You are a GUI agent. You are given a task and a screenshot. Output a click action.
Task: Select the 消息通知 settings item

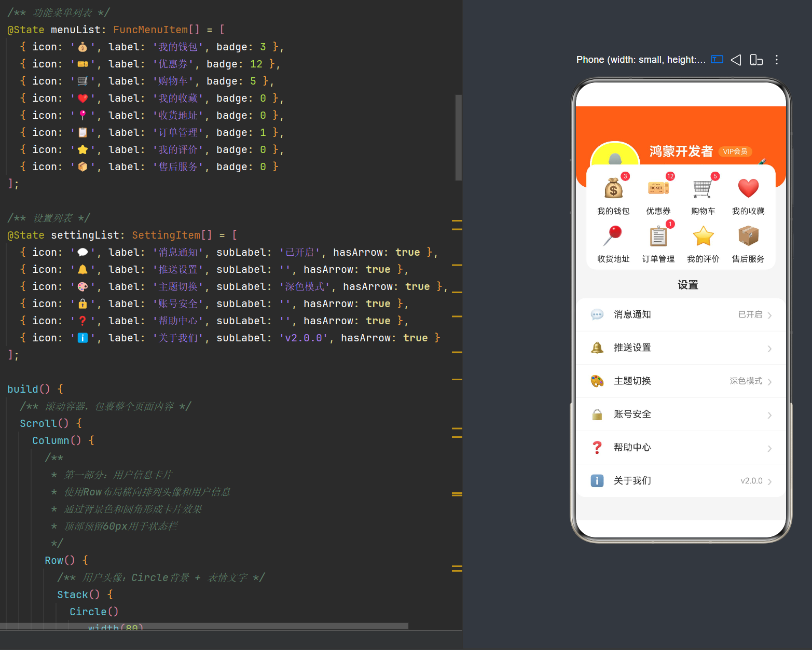coord(681,314)
